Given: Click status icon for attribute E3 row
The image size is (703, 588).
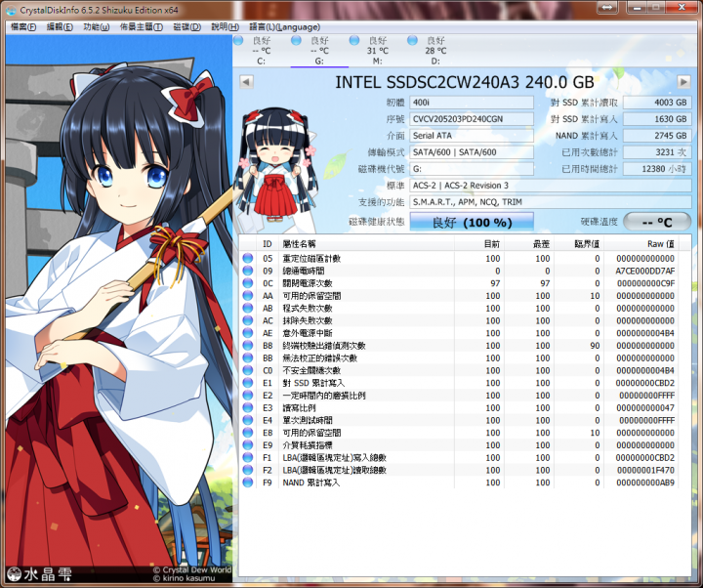Looking at the screenshot, I should pos(247,407).
